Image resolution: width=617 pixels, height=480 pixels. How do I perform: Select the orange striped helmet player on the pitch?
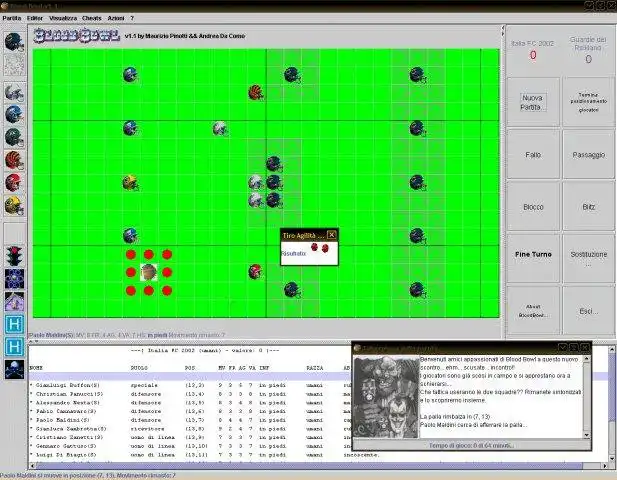(256, 93)
